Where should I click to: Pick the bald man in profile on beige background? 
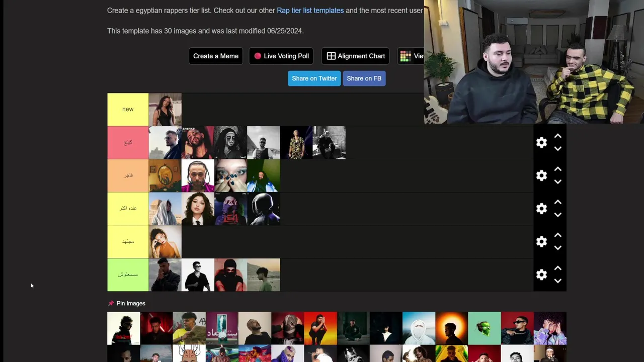click(x=255, y=328)
